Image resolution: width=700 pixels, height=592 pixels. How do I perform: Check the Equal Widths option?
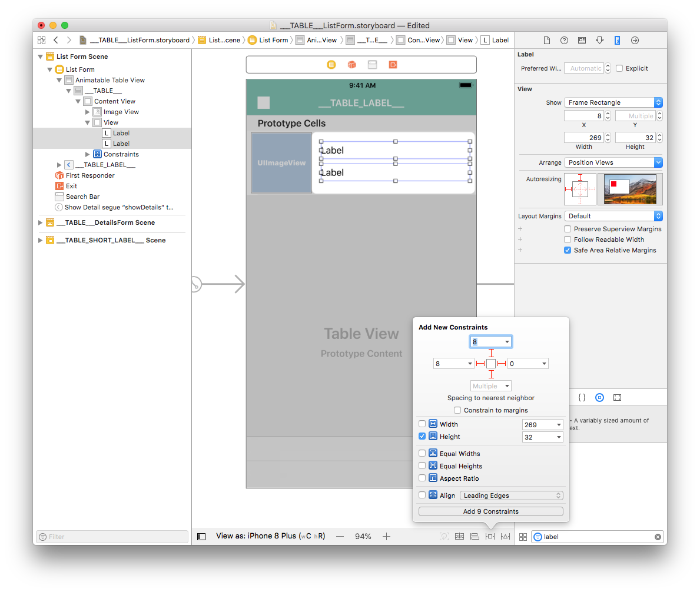[x=422, y=453]
